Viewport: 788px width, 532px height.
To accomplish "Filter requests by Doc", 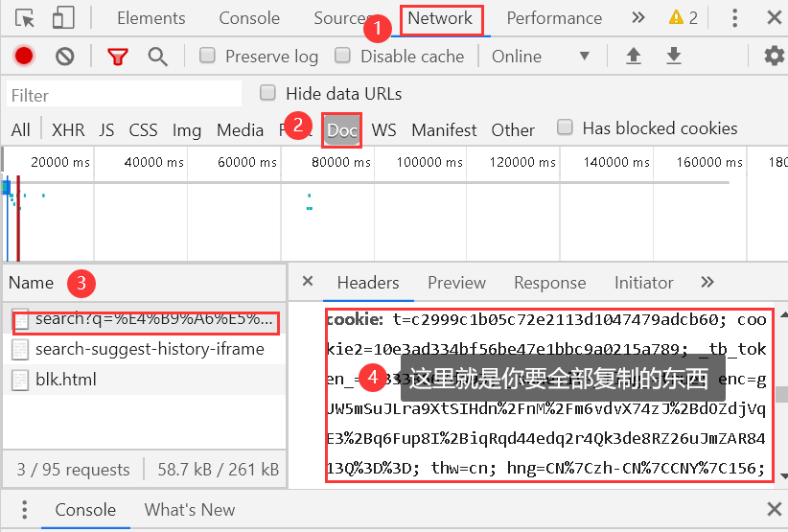I will [x=341, y=130].
